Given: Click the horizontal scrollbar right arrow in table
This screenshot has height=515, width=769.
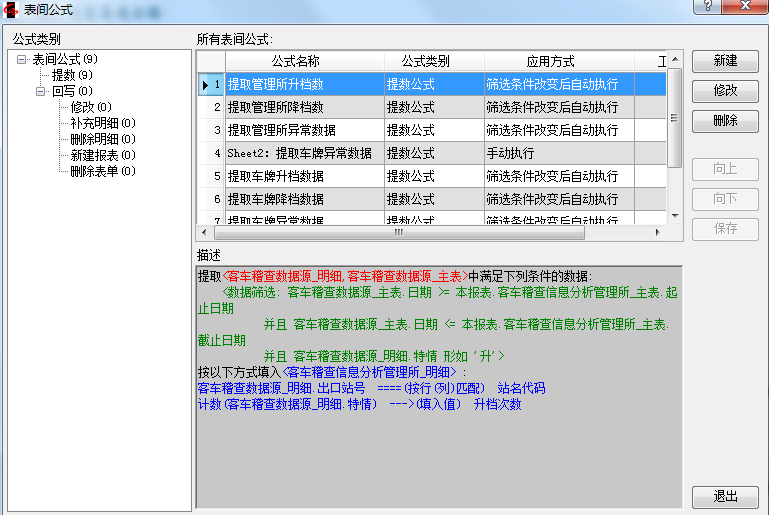Looking at the screenshot, I should 657,232.
